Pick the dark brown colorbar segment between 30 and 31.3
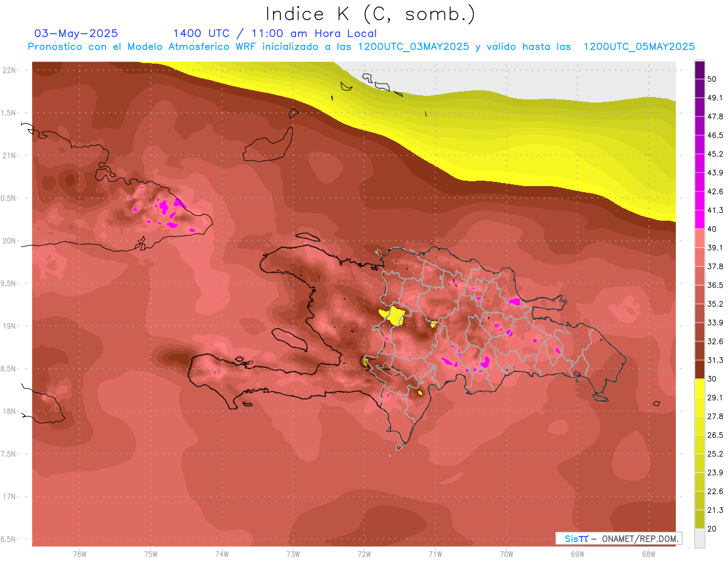Image resolution: width=728 pixels, height=562 pixels. 699,369
